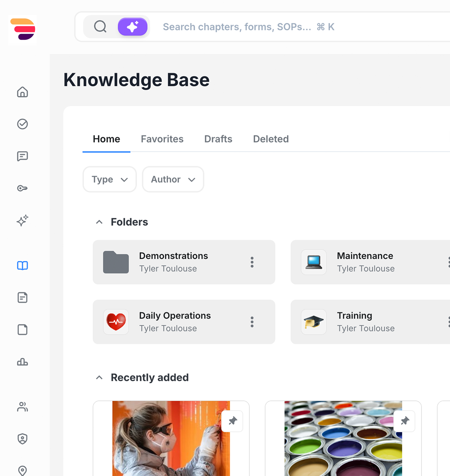
Task: Open the Training folder
Action: (370, 322)
